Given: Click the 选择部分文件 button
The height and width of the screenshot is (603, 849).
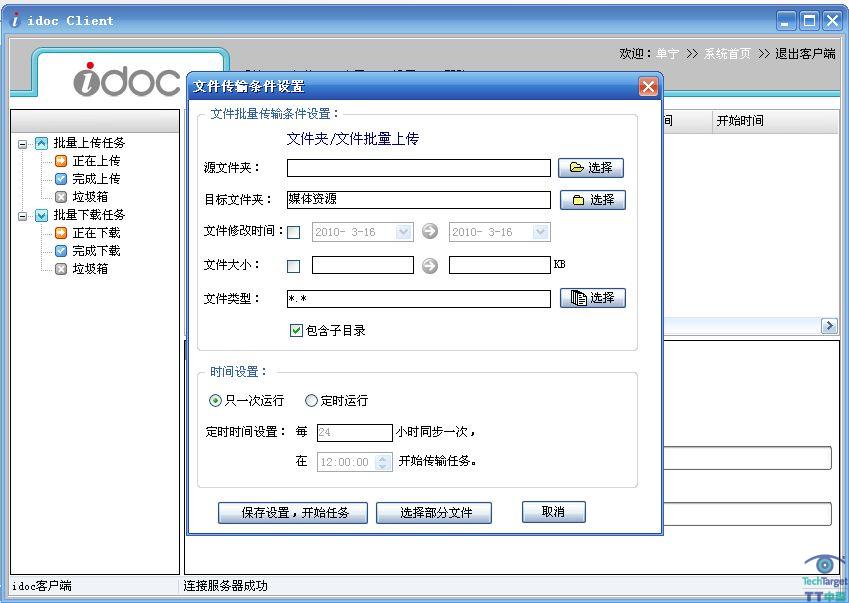Looking at the screenshot, I should 434,513.
